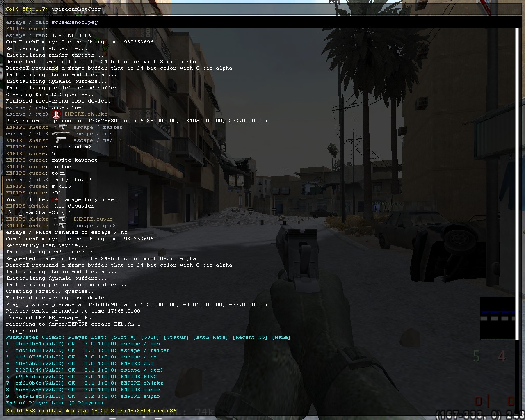Click weapon icon in sh4rkz killed EMPIRE.eupho row
This screenshot has width=525, height=420.
[x=61, y=219]
